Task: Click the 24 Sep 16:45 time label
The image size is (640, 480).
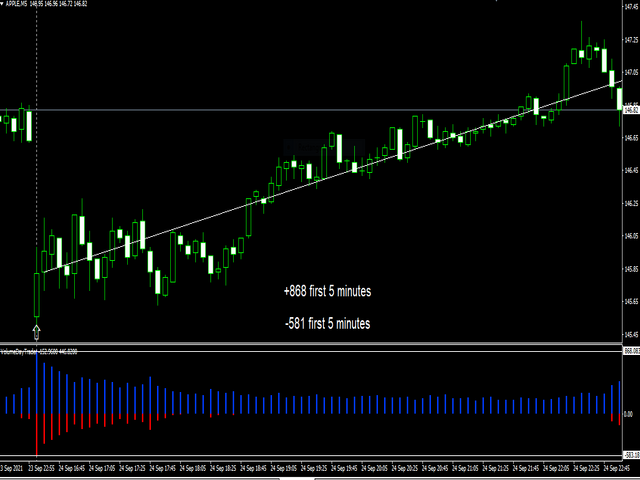Action: pos(72,468)
